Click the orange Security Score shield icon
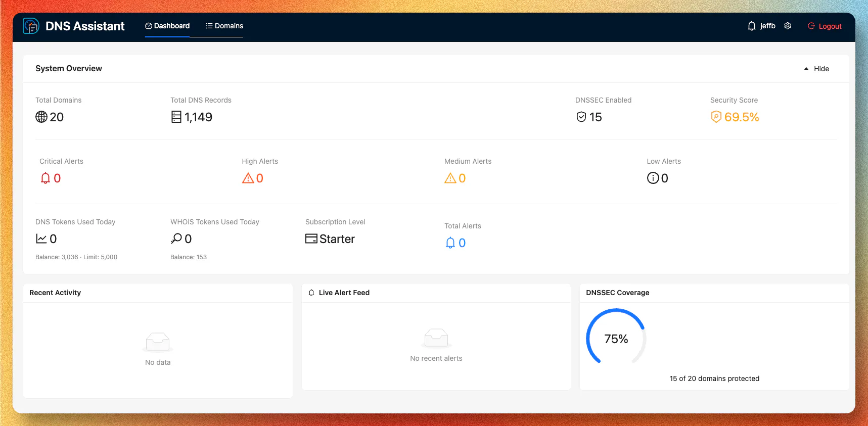The width and height of the screenshot is (868, 426). tap(716, 117)
